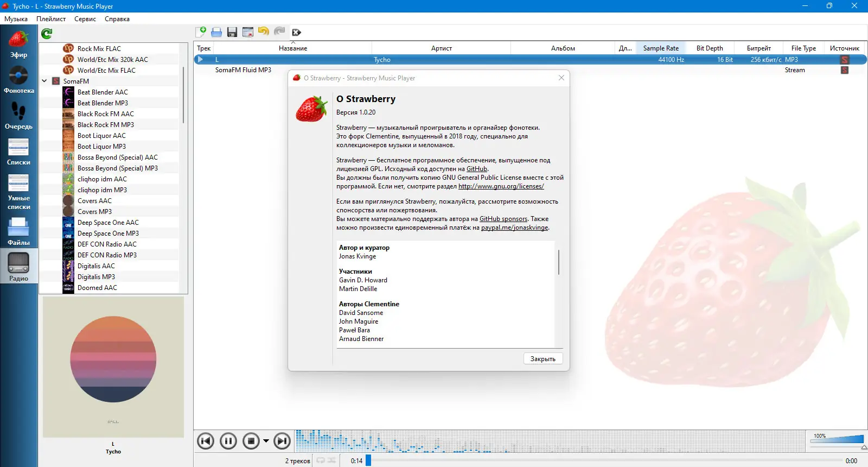Skip to next track
The width and height of the screenshot is (868, 467).
tap(282, 441)
